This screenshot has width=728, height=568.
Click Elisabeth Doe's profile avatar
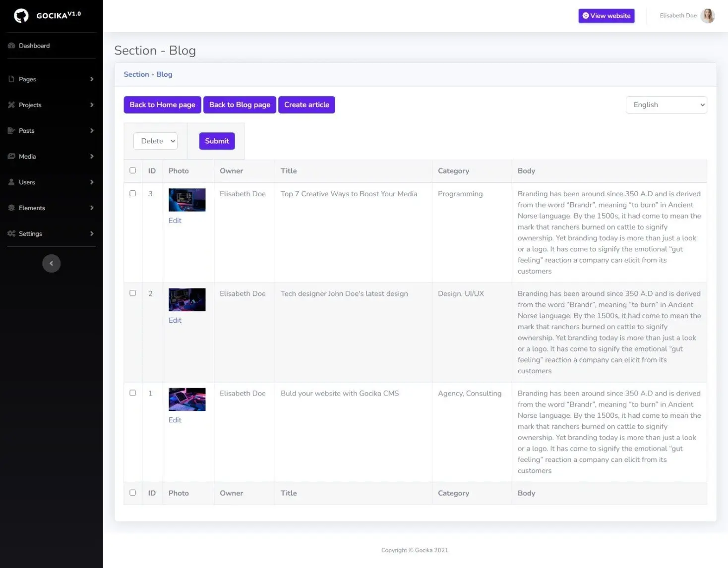(708, 16)
